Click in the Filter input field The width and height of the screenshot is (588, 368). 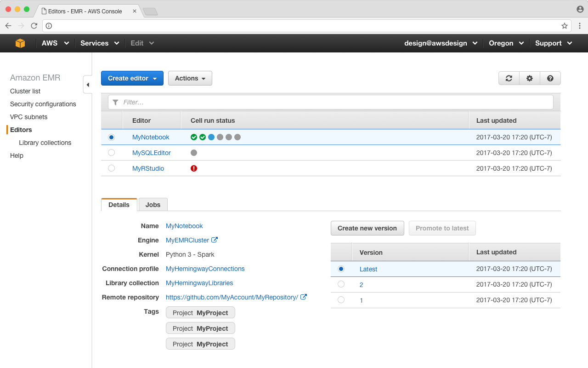click(x=331, y=102)
